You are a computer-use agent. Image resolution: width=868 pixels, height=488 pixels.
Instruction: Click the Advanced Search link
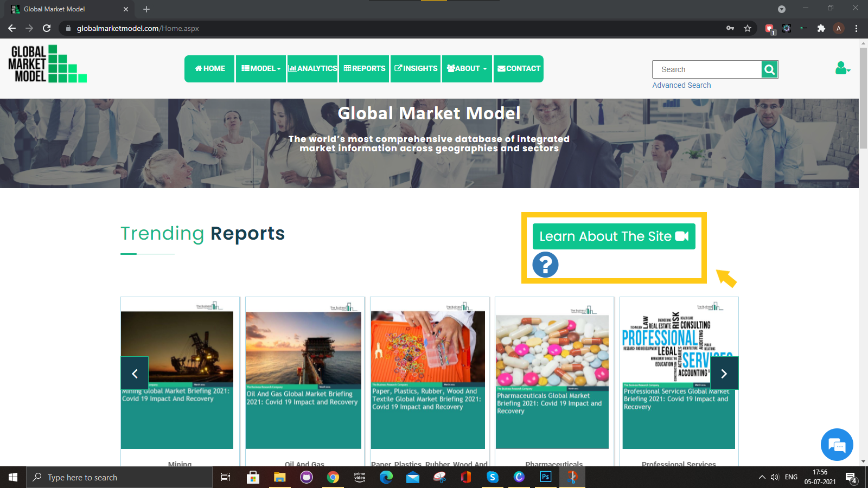click(681, 85)
